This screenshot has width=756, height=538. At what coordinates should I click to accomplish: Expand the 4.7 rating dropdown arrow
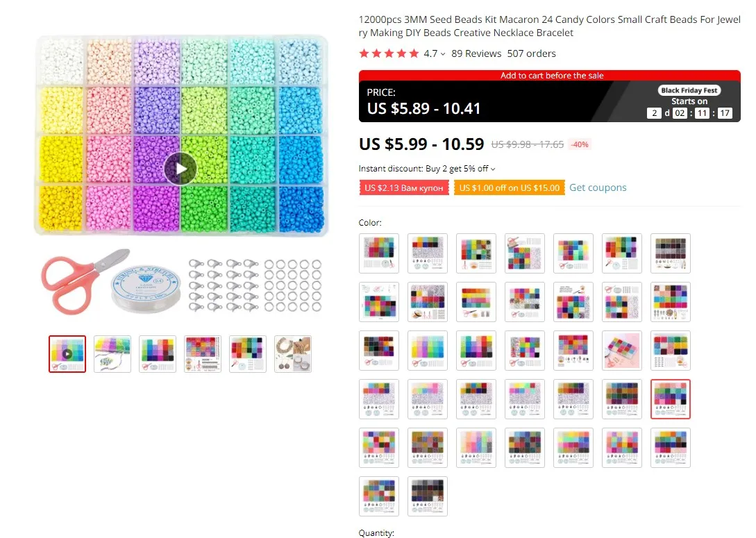tap(443, 54)
